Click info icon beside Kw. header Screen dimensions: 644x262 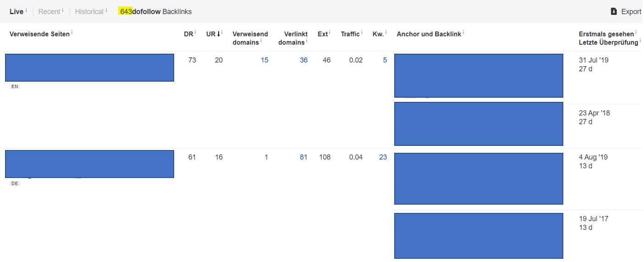click(386, 33)
